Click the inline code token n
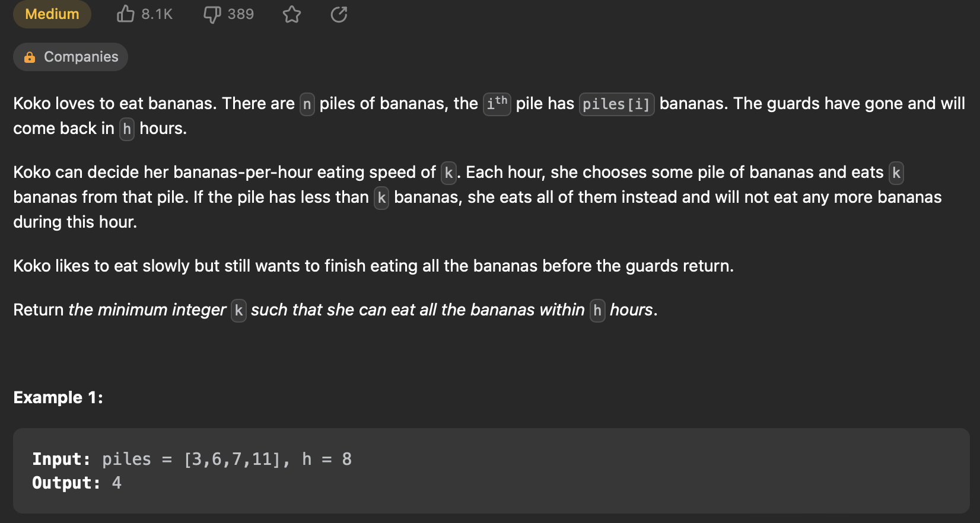980x523 pixels. click(x=307, y=104)
